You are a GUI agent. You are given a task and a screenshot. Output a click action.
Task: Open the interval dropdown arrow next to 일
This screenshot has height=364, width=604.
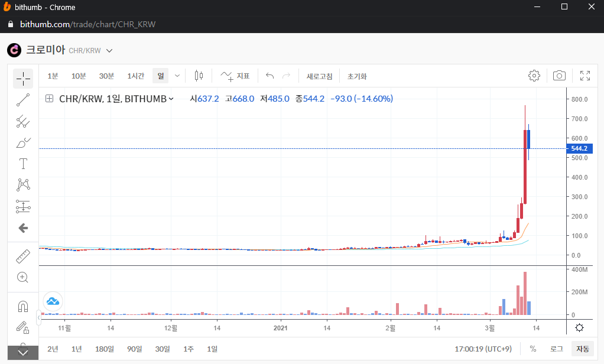177,76
